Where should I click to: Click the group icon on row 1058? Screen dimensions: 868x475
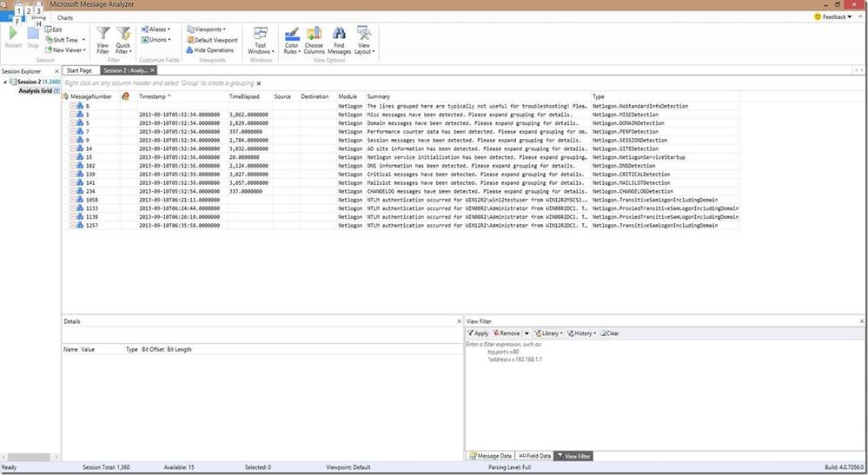coord(80,200)
